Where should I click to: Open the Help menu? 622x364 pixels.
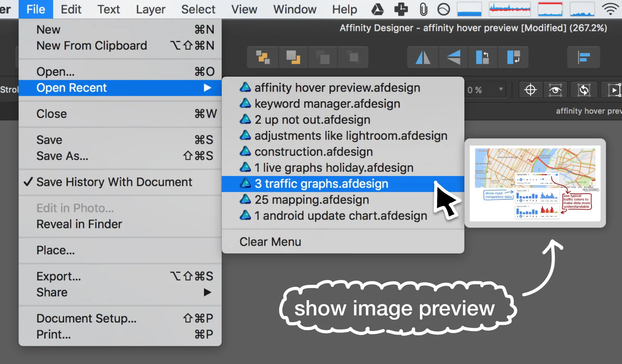coord(344,9)
